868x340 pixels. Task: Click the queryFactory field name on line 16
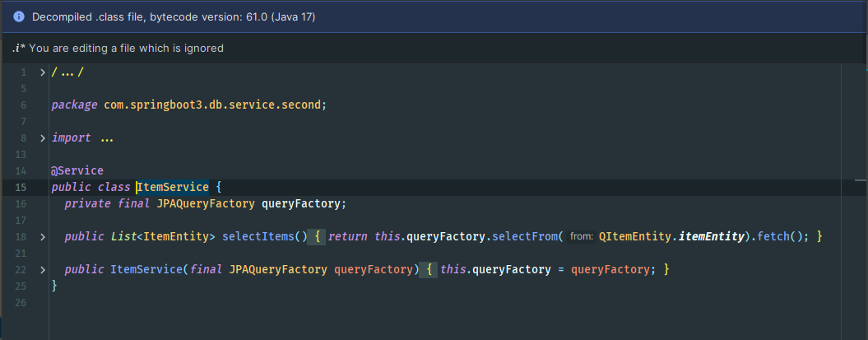(x=300, y=204)
